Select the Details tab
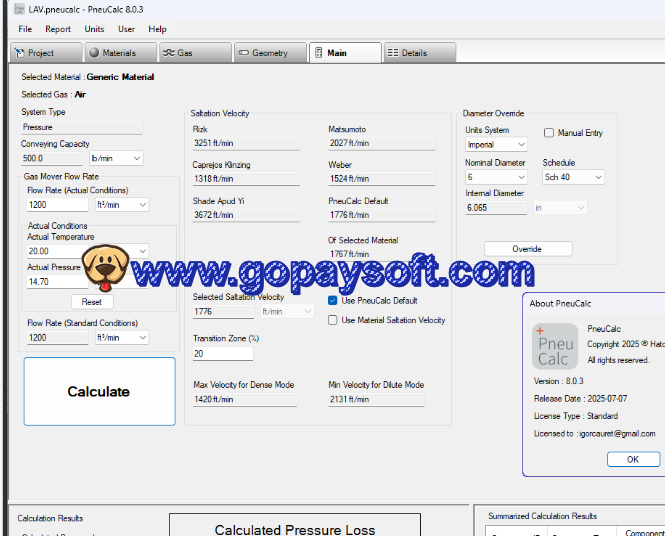The height and width of the screenshot is (536, 665). point(414,53)
